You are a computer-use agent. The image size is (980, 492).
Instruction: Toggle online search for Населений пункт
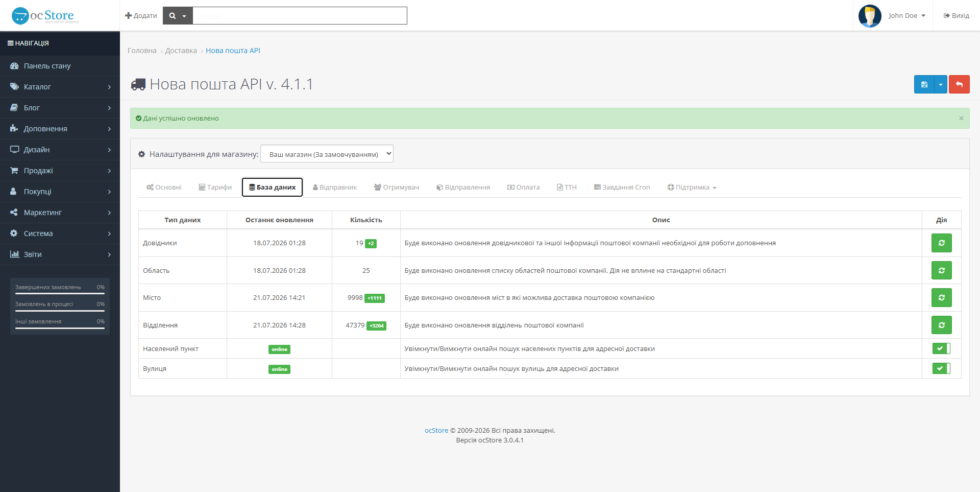[x=941, y=348]
